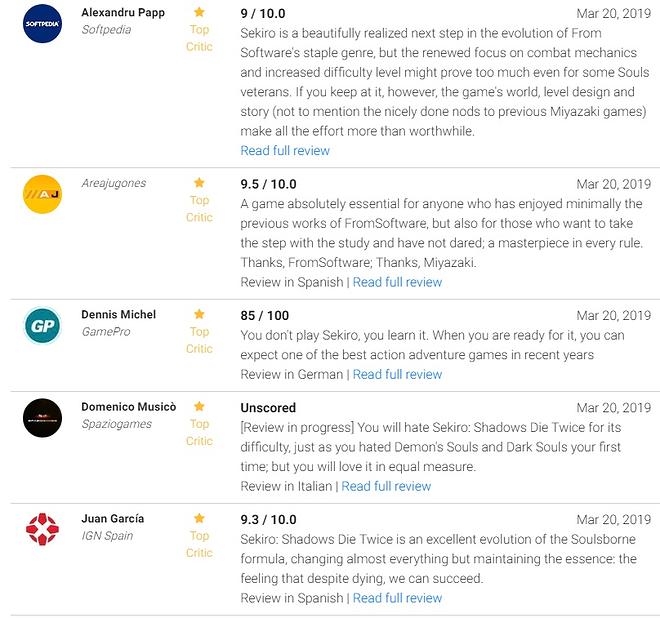660x618 pixels.
Task: Click reviewer name Juan García
Action: point(112,518)
